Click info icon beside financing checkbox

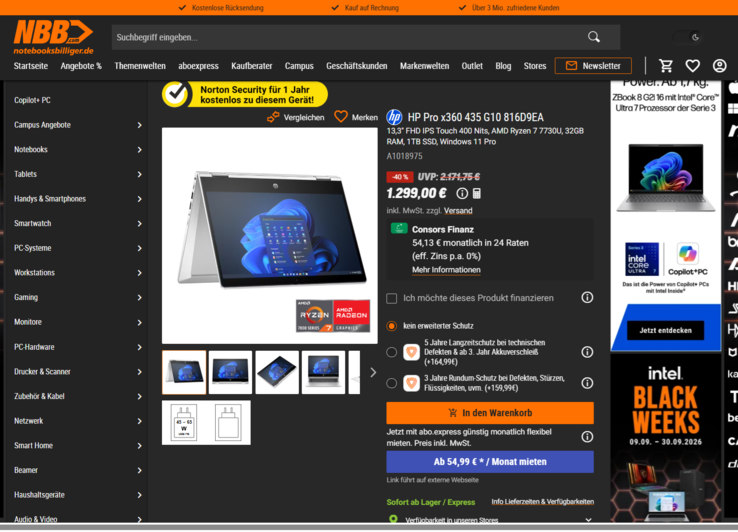click(587, 298)
